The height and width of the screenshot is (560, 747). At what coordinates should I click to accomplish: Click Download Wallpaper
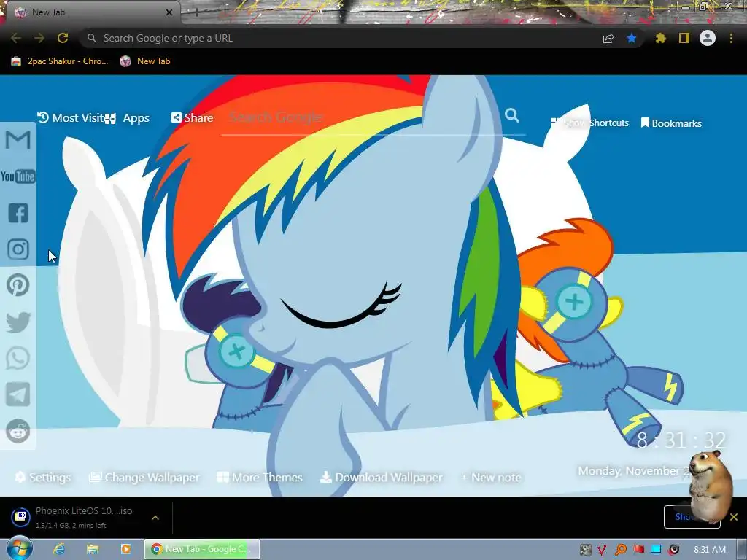382,477
